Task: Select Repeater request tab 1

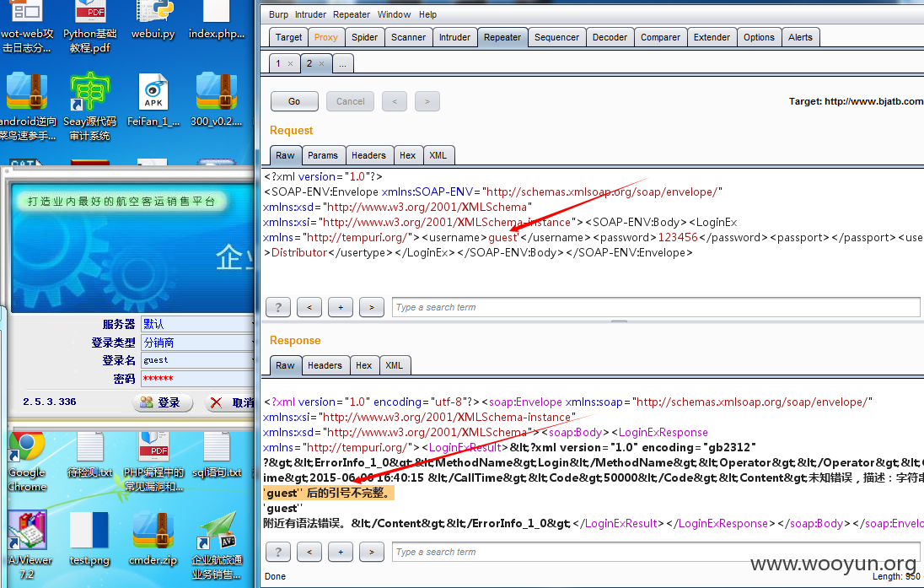Action: pos(279,63)
